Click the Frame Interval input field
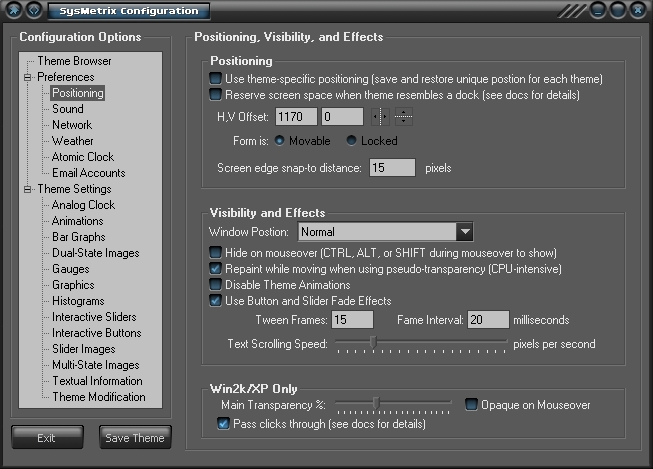 488,319
